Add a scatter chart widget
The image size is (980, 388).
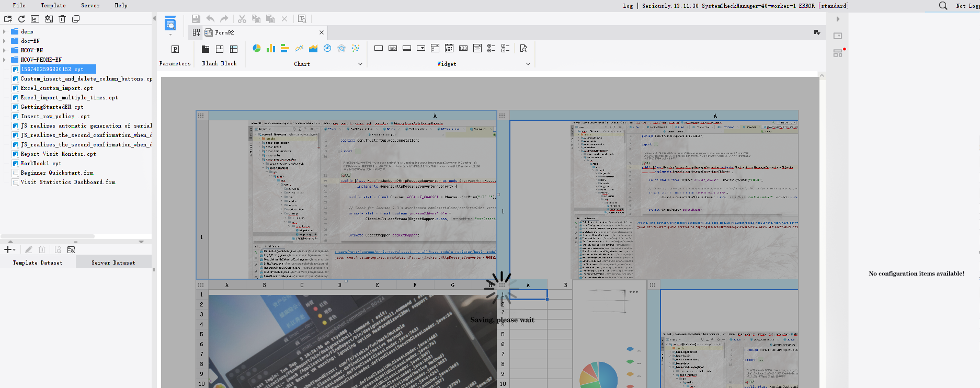coord(356,48)
